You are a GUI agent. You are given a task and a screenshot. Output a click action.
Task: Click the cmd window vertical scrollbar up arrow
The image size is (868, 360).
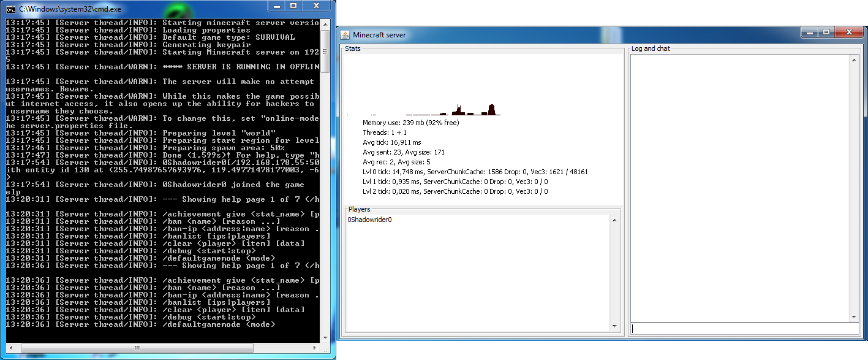[x=326, y=23]
